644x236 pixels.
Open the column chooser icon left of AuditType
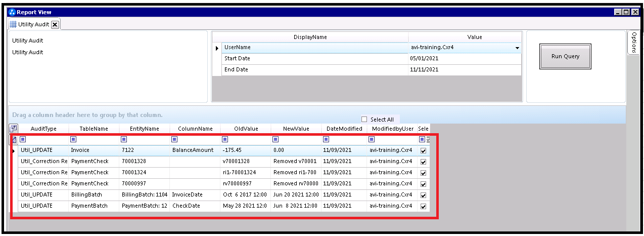[x=13, y=129]
